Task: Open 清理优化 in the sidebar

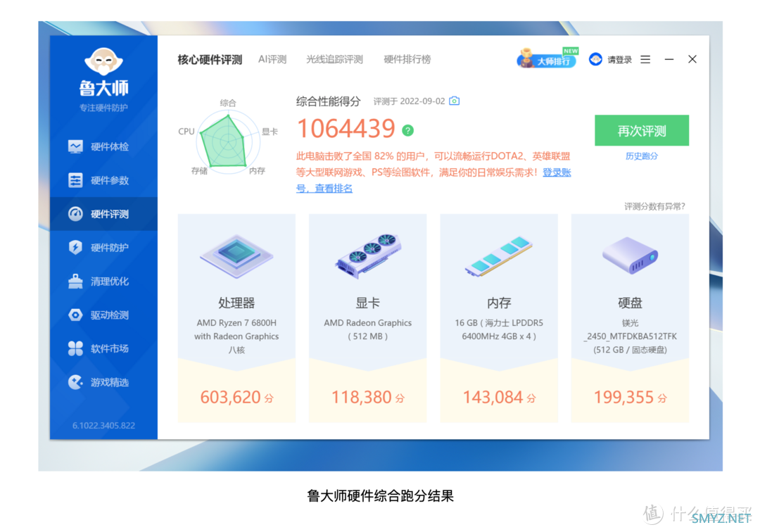Action: [x=103, y=281]
